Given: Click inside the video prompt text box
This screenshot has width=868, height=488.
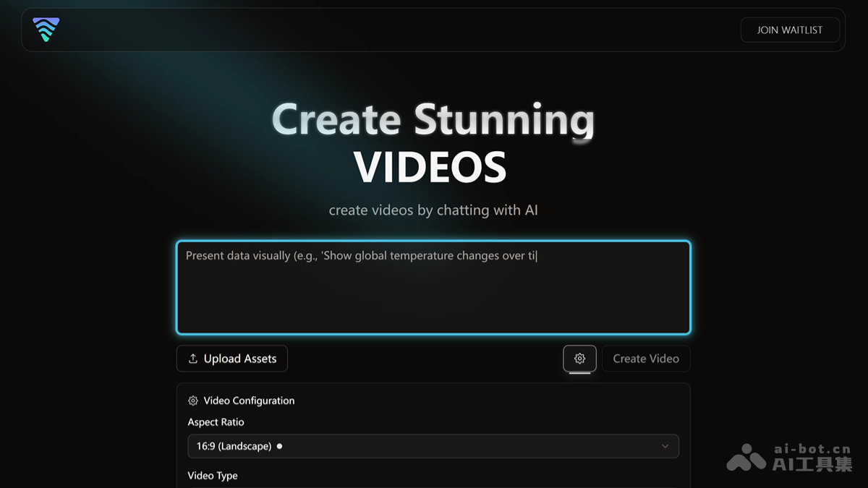Looking at the screenshot, I should 433,287.
